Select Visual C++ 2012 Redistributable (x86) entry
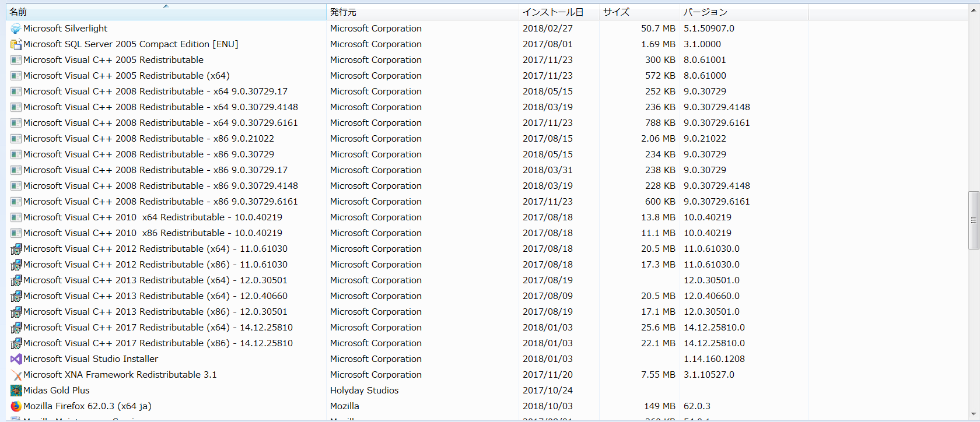This screenshot has width=980, height=422. click(155, 265)
